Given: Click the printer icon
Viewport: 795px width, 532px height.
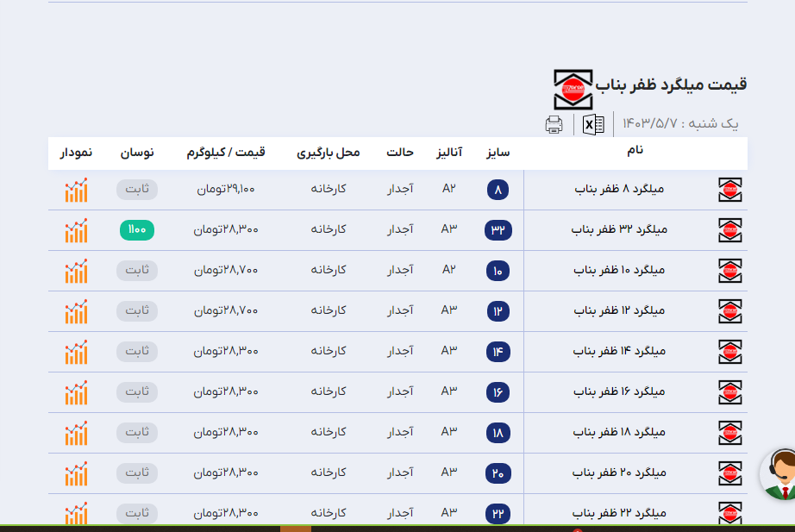Looking at the screenshot, I should click(x=554, y=125).
